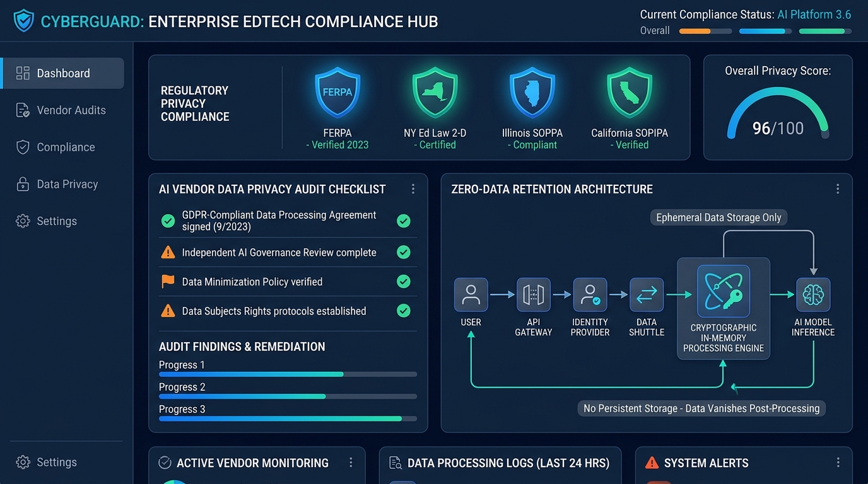Click the "- Verified 2023" text under FERPA
This screenshot has width=868, height=484.
pyautogui.click(x=337, y=145)
